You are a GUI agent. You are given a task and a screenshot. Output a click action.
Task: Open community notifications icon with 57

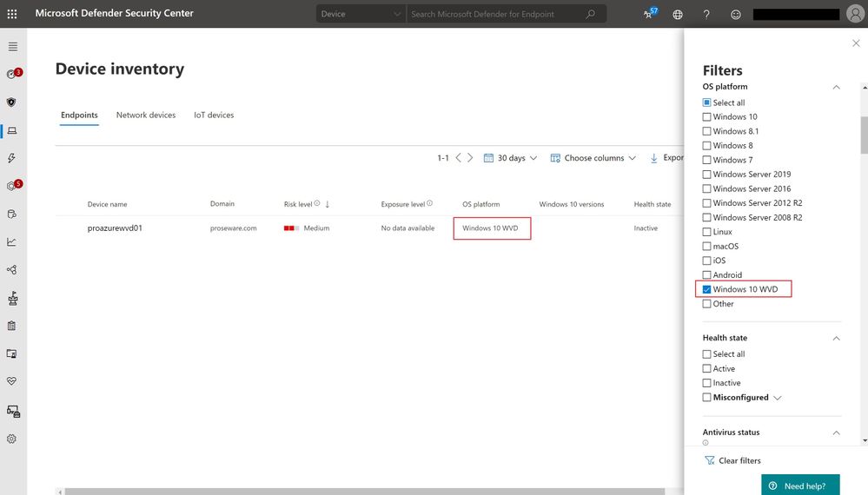[650, 13]
